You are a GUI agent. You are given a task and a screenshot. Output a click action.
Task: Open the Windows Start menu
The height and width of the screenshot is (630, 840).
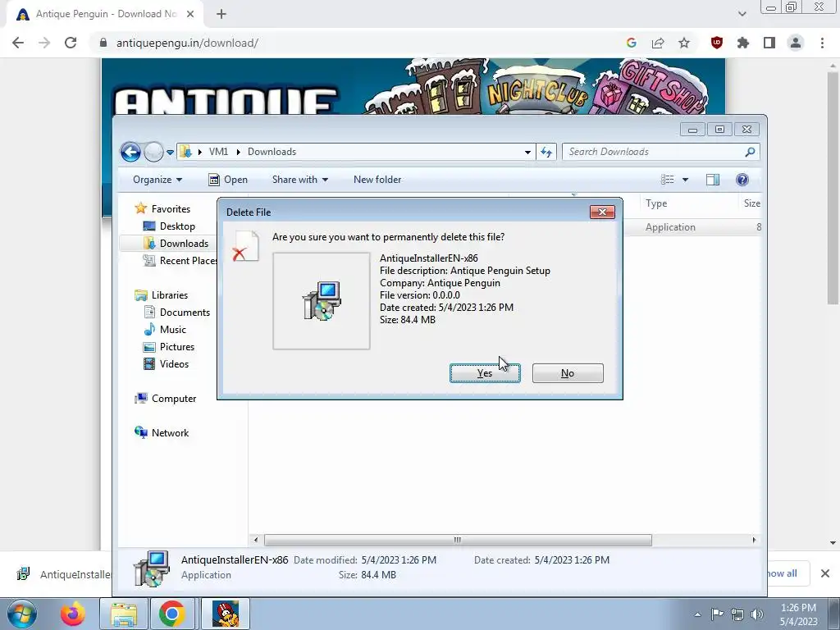21,614
